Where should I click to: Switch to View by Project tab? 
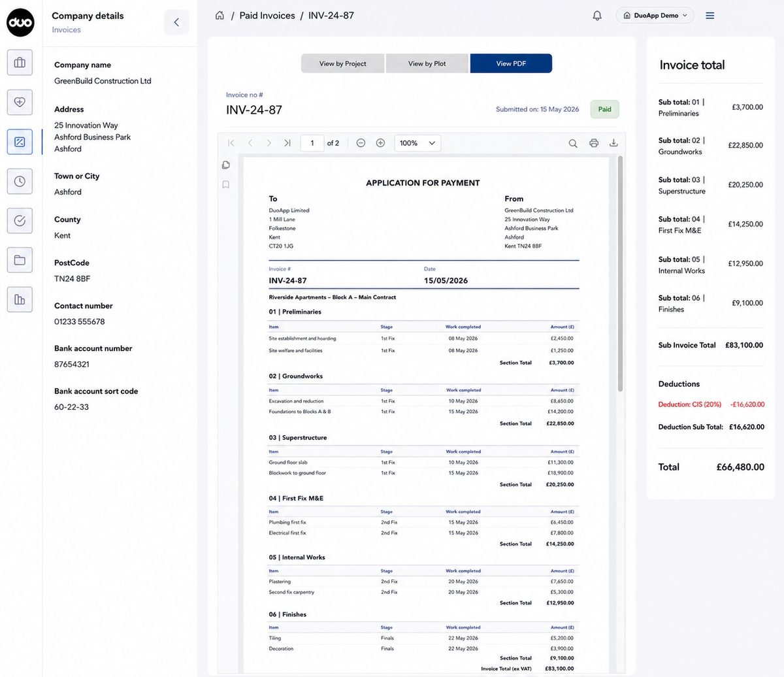[x=343, y=63]
